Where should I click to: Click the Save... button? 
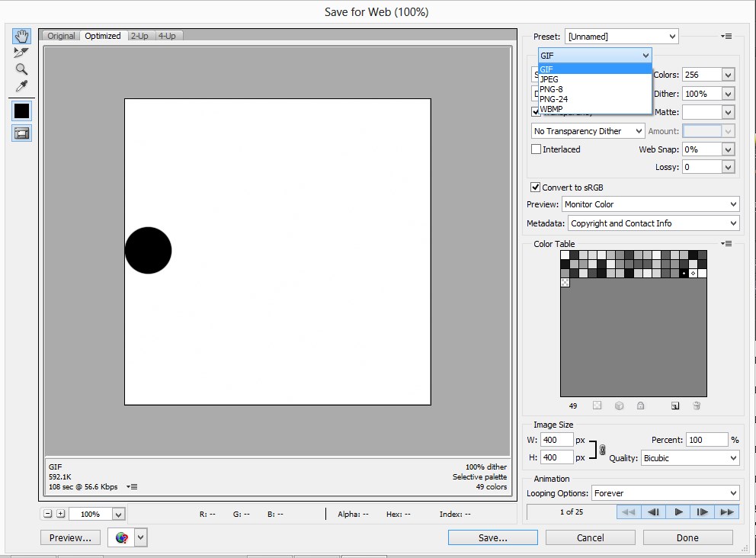[x=493, y=537]
